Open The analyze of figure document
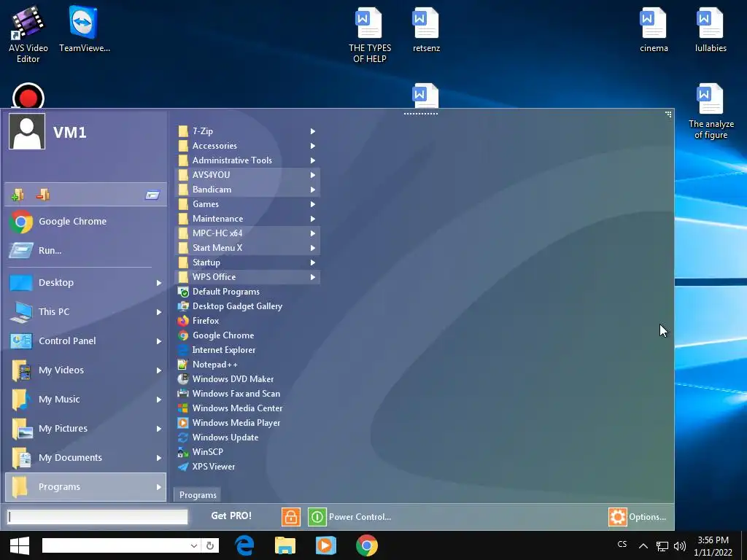 tap(711, 111)
